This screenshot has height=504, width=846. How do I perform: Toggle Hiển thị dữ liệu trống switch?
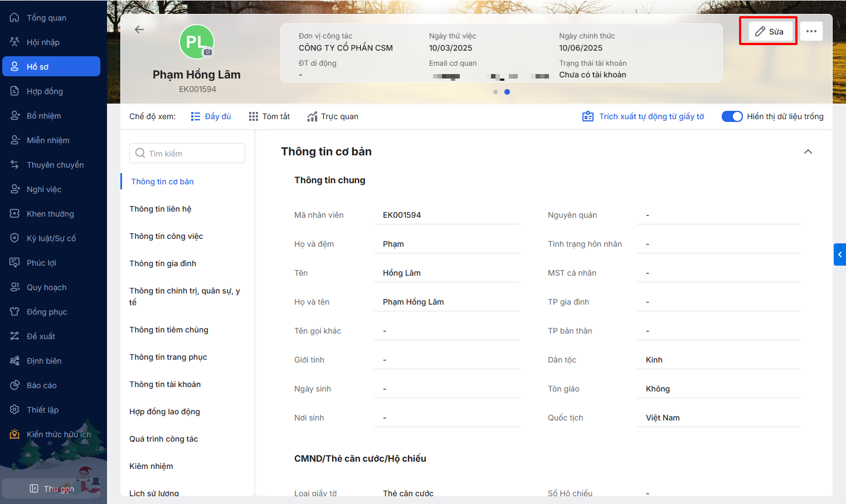[732, 116]
